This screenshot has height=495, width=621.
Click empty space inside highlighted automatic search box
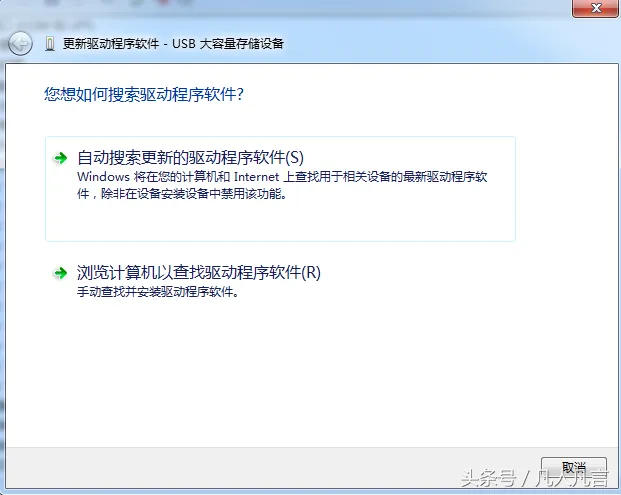[x=400, y=222]
